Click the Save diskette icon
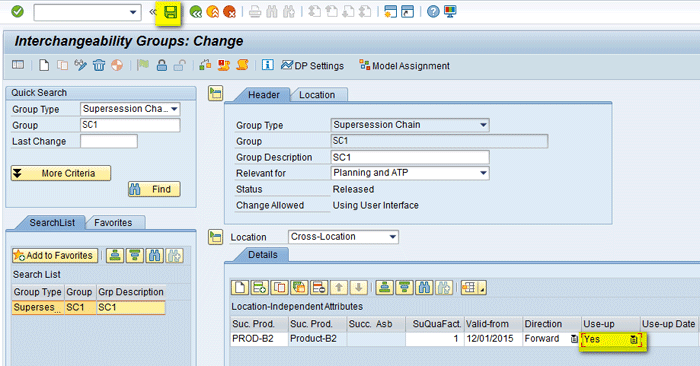The height and width of the screenshot is (366, 700). (x=170, y=12)
